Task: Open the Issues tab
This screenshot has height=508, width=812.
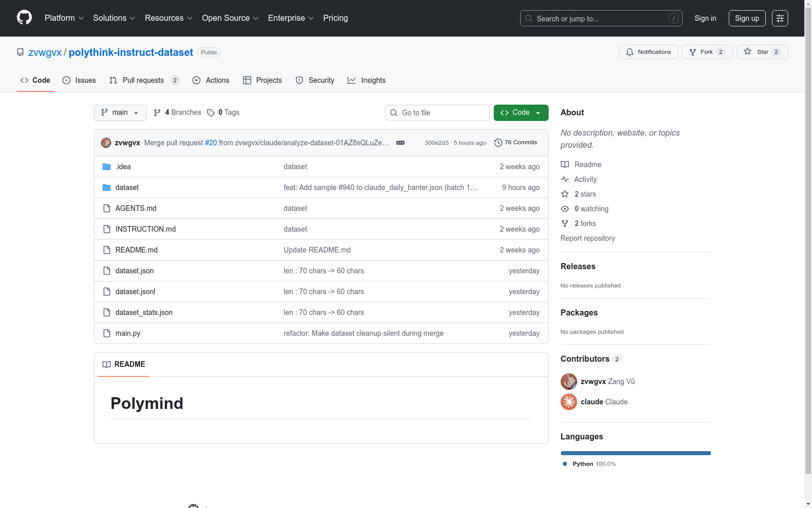Action: tap(79, 80)
